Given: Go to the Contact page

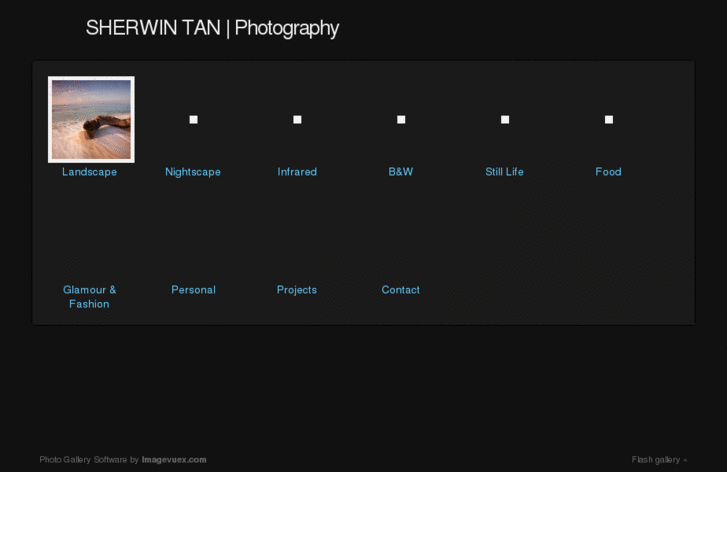Looking at the screenshot, I should (401, 290).
